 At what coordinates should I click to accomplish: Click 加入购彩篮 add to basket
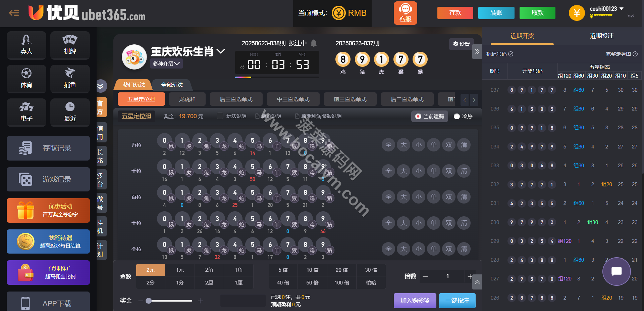pyautogui.click(x=415, y=301)
